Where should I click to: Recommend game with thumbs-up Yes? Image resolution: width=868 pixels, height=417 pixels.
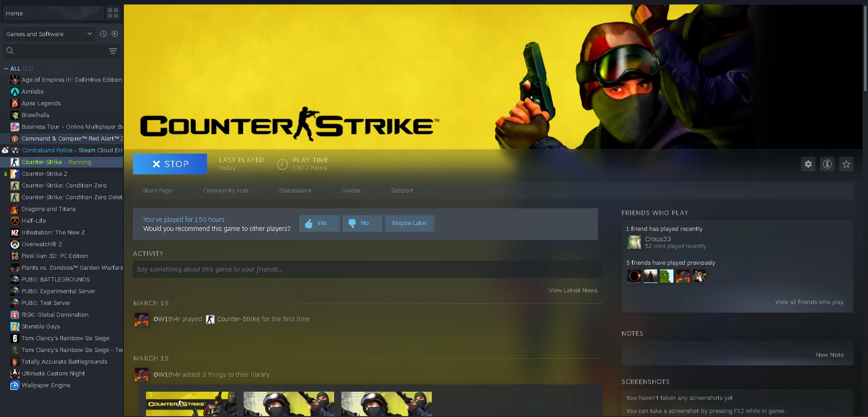click(319, 223)
